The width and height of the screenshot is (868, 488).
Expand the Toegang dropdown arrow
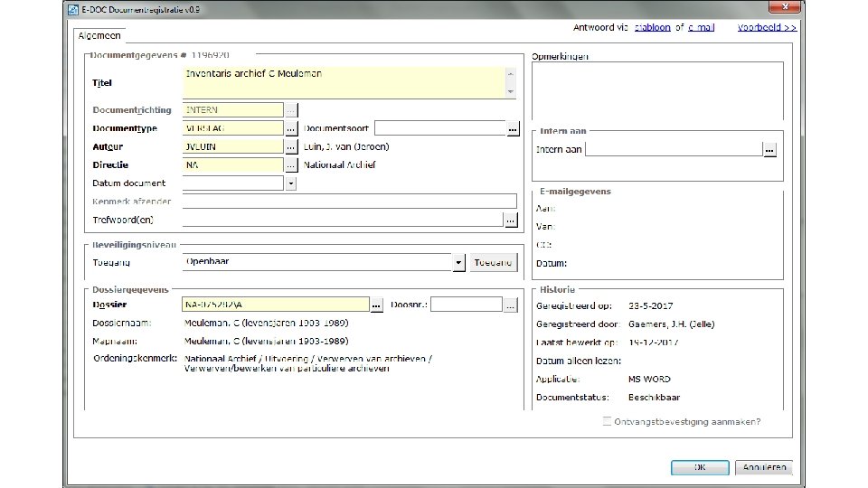point(458,262)
